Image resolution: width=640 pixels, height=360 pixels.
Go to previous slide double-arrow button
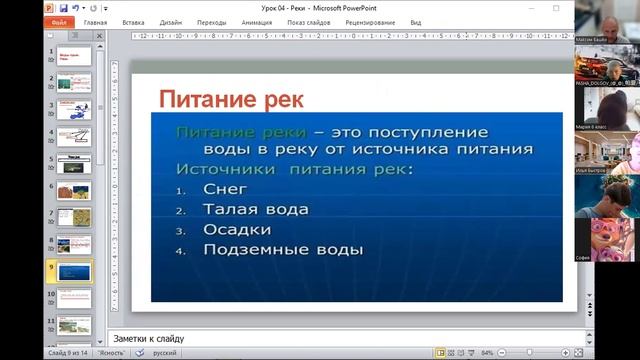(589, 305)
